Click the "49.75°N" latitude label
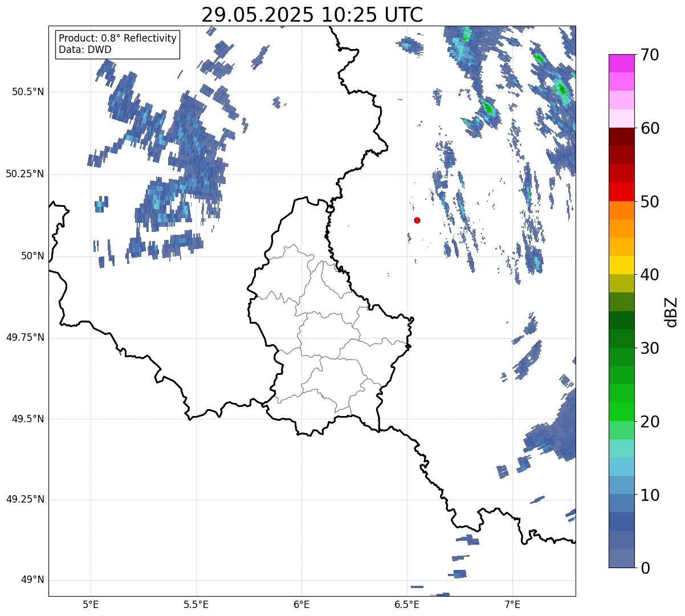Viewport: 685px width, 616px height. click(25, 337)
